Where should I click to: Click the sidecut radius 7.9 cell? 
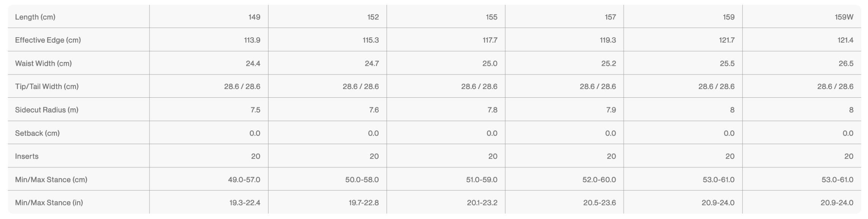click(611, 110)
